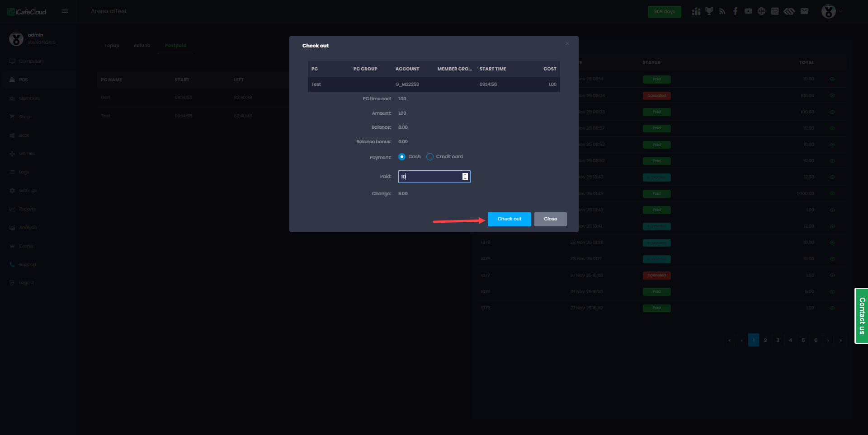This screenshot has height=435, width=868.
Task: Open the RSS feed icon
Action: click(x=722, y=11)
